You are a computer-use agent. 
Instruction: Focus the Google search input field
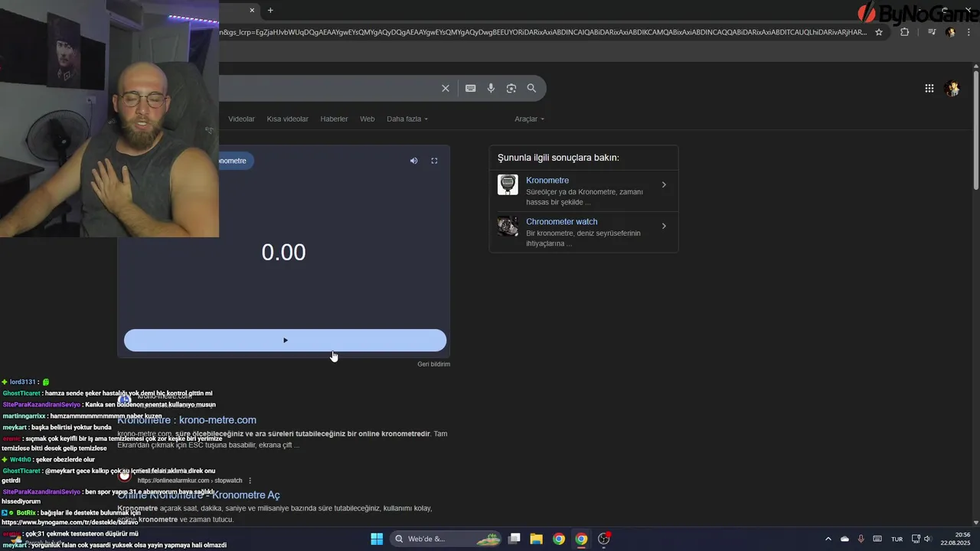(x=329, y=88)
